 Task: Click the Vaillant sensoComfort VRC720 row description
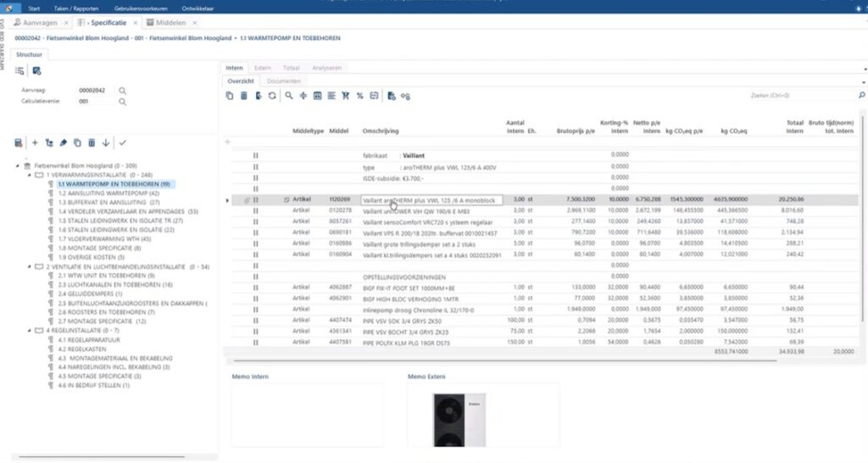click(427, 222)
